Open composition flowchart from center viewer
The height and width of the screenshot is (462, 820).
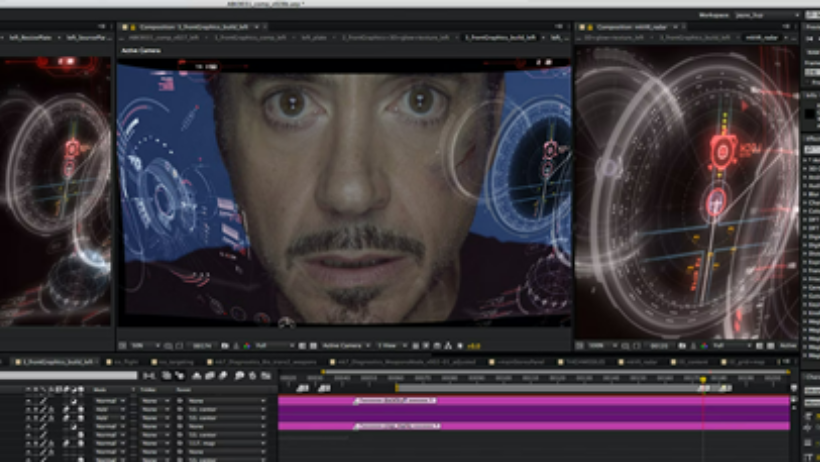[448, 346]
